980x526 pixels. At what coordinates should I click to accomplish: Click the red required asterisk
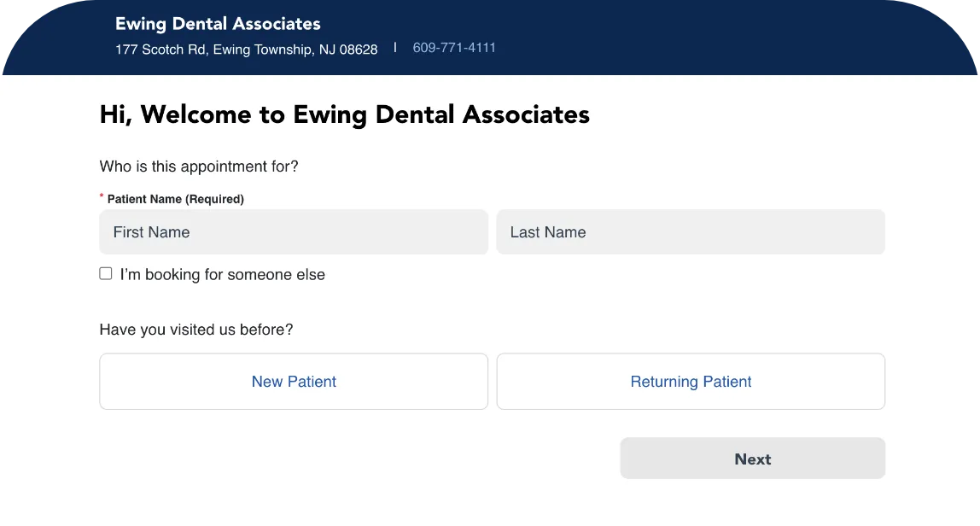(x=102, y=196)
